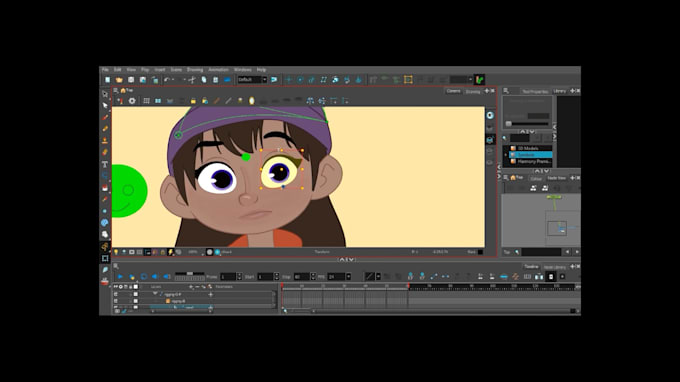
Task: Open the Scene menu
Action: point(176,70)
